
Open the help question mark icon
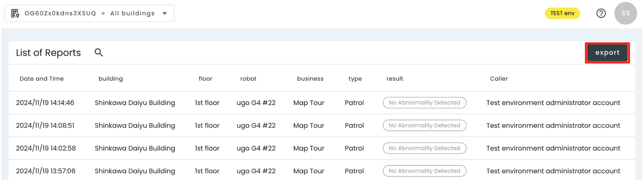pos(601,13)
